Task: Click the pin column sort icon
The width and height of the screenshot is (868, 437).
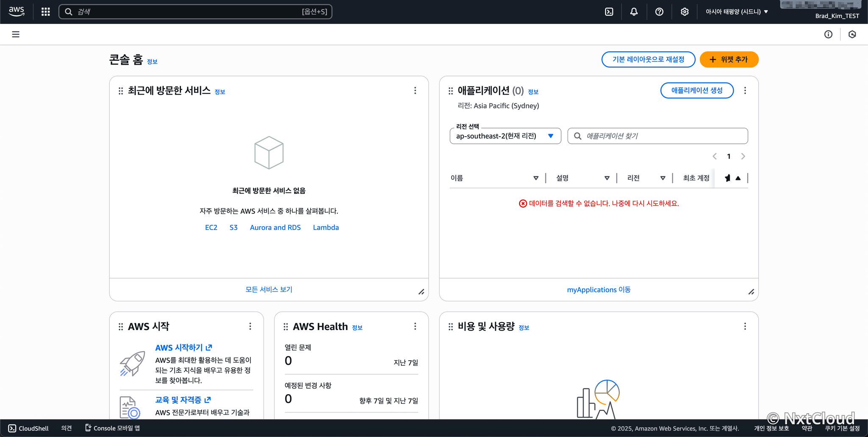Action: (x=738, y=178)
